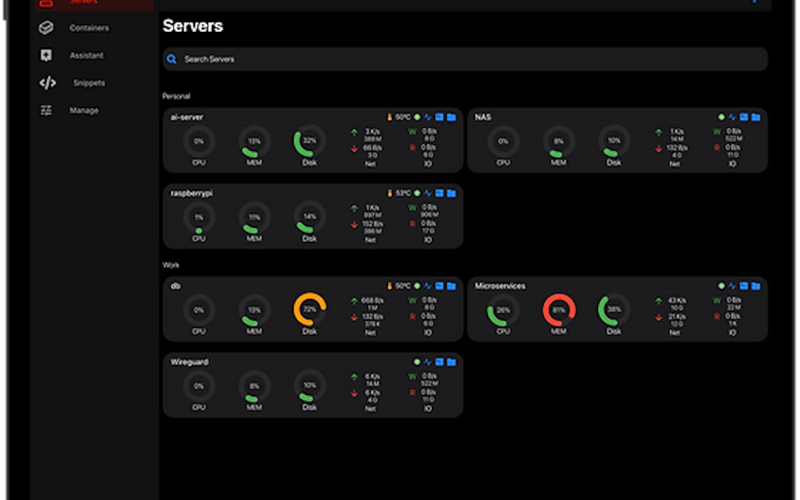Click raspberrypi CPU gauge
Viewport: 800px width, 500px height.
point(199,217)
